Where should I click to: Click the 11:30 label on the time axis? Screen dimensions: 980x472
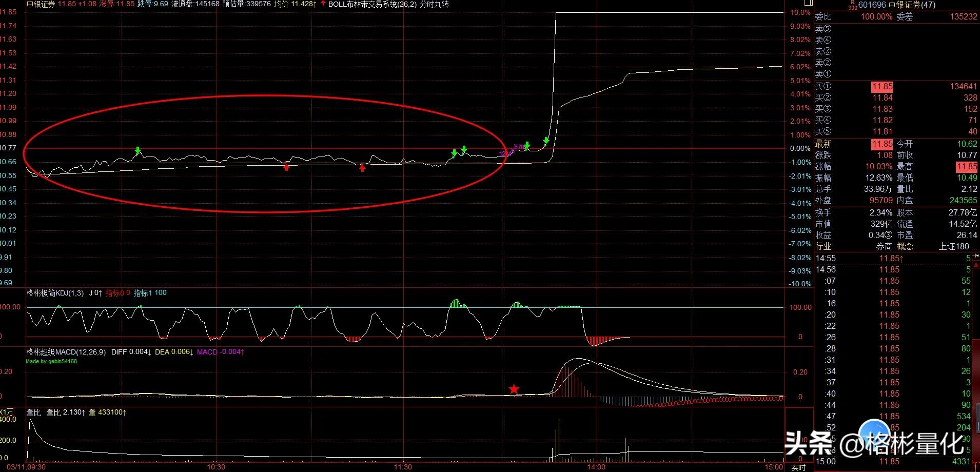click(403, 467)
